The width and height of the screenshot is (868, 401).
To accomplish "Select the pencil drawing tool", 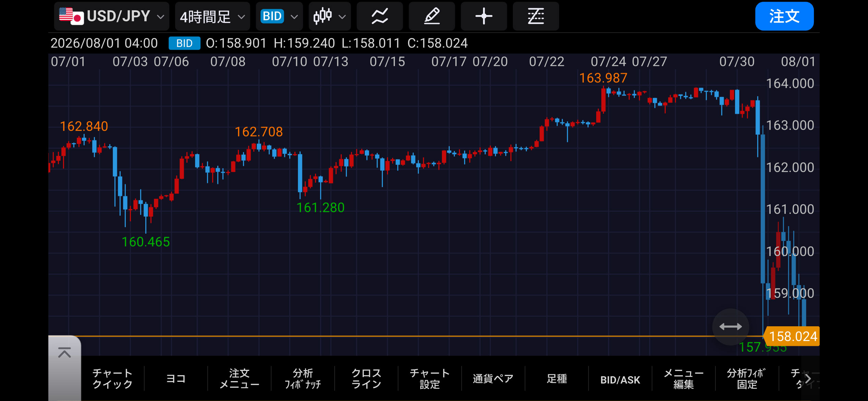I will click(432, 16).
